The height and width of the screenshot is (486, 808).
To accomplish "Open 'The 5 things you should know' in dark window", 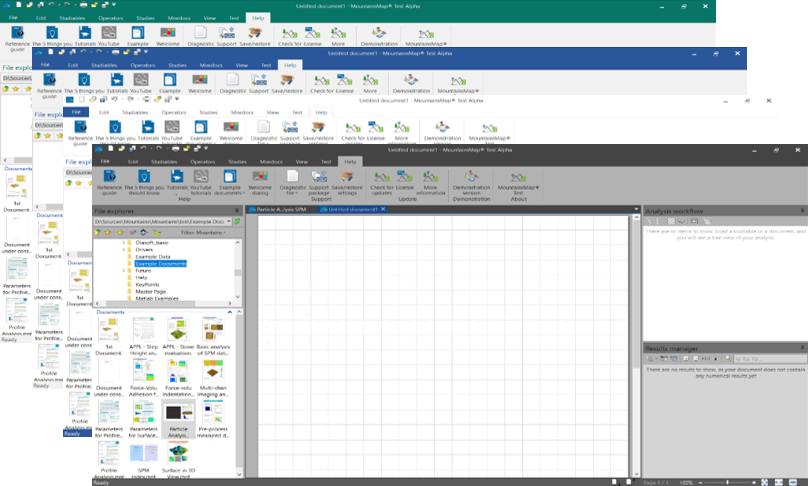I will pyautogui.click(x=144, y=181).
